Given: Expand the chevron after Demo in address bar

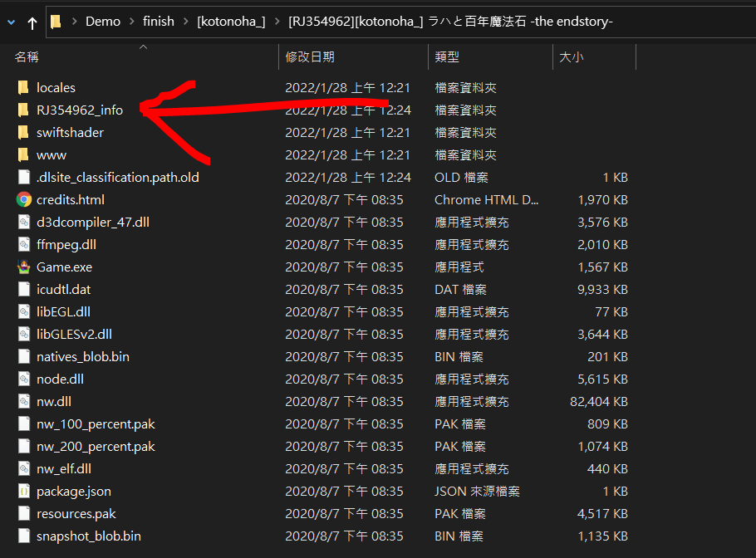Looking at the screenshot, I should click(x=131, y=22).
